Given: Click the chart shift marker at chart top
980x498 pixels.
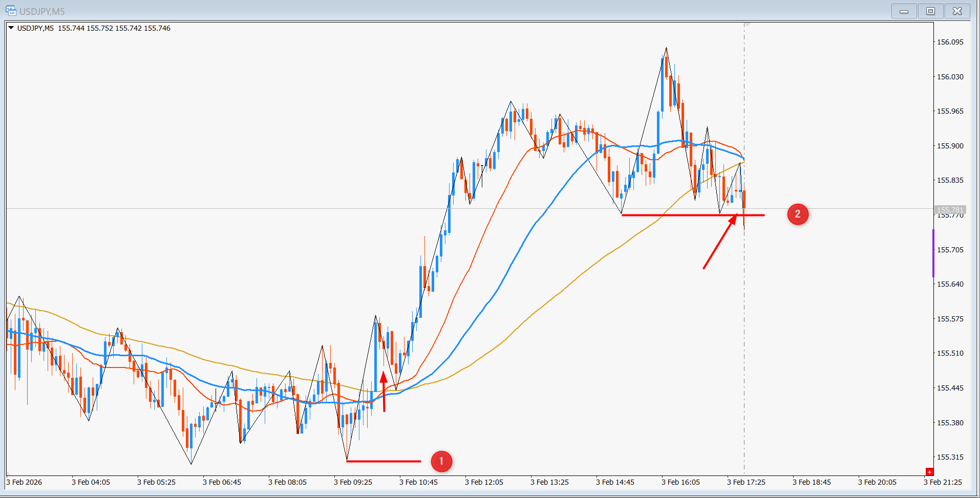Looking at the screenshot, I should click(x=748, y=24).
